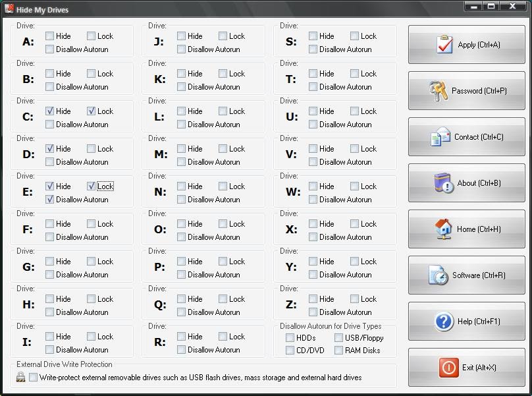532x396 pixels.
Task: Click the drive letter C: label
Action: coord(28,117)
